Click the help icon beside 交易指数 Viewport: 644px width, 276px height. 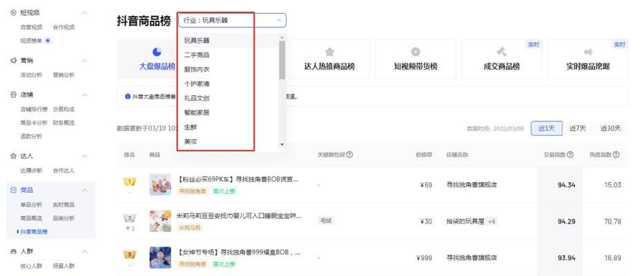tap(570, 155)
